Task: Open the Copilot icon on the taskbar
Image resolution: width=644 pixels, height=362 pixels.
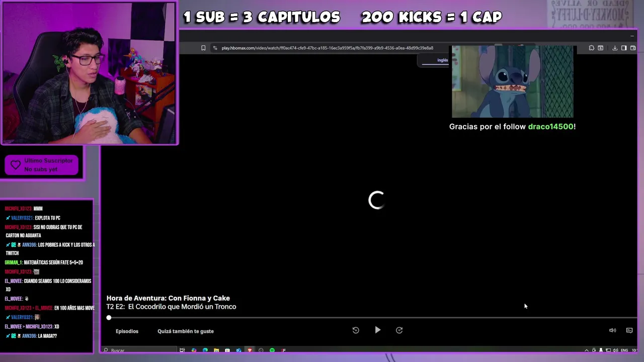Action: click(194, 350)
